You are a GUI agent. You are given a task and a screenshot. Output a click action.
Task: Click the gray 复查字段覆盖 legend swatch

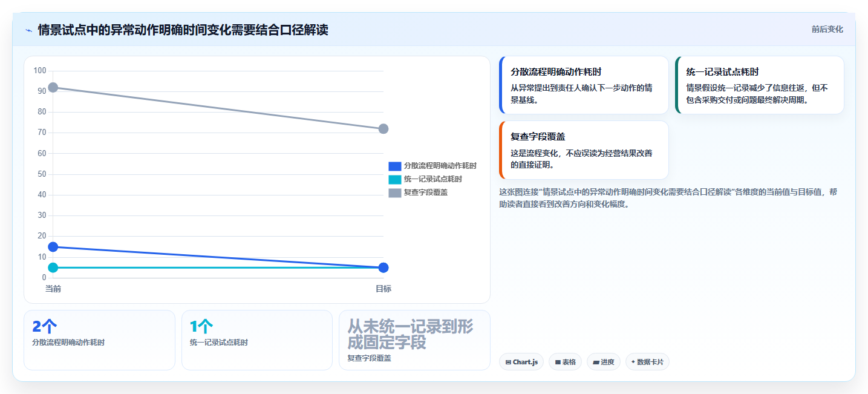point(395,192)
